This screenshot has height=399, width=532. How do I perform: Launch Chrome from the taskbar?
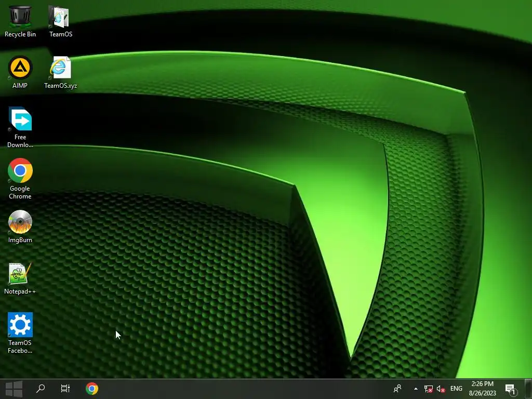coord(92,389)
